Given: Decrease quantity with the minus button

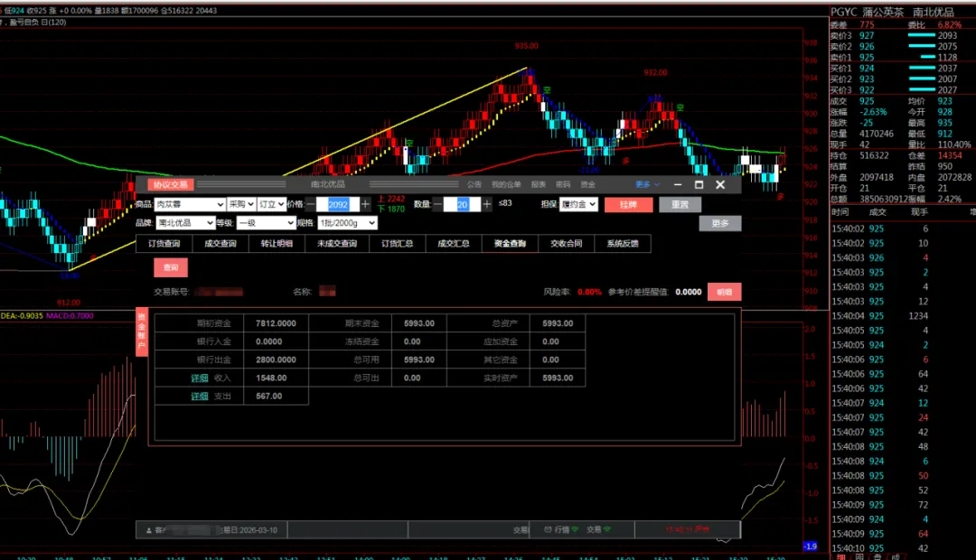Looking at the screenshot, I should [x=437, y=204].
